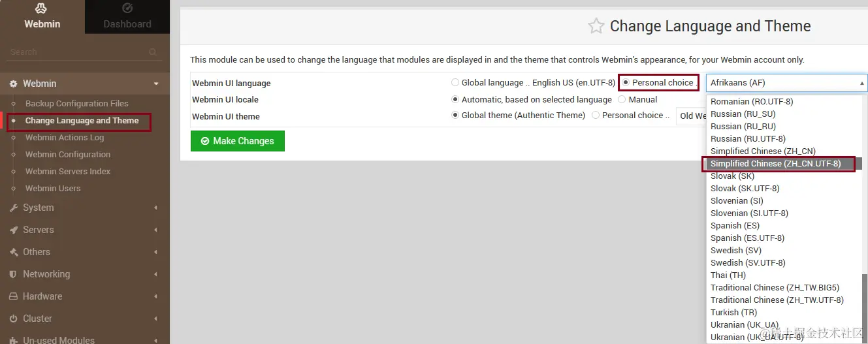Switch to the Webmin tab
Viewport: 868px width, 344px height.
coord(42,17)
